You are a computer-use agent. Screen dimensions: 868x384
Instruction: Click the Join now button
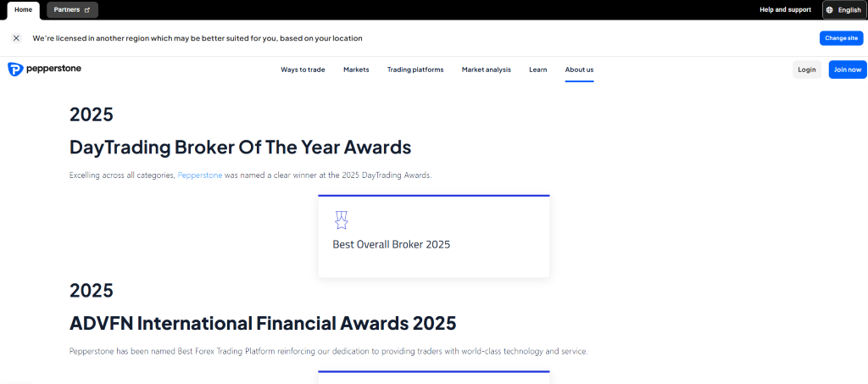pos(848,70)
